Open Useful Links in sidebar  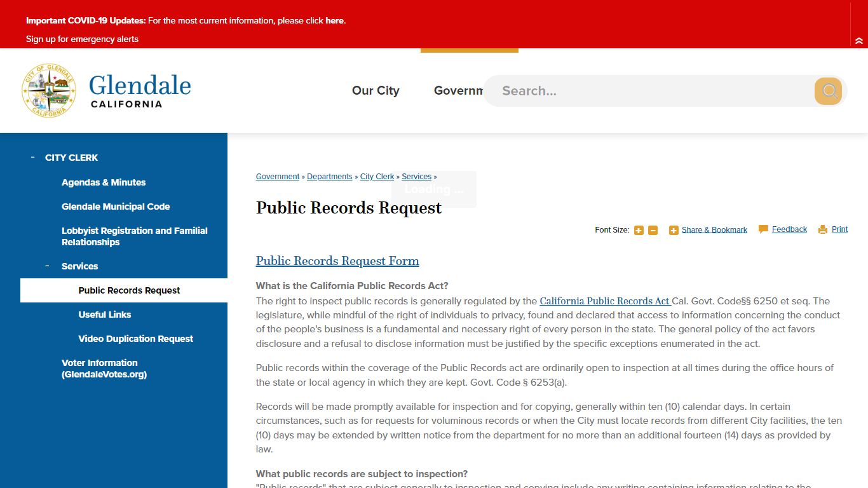[105, 315]
